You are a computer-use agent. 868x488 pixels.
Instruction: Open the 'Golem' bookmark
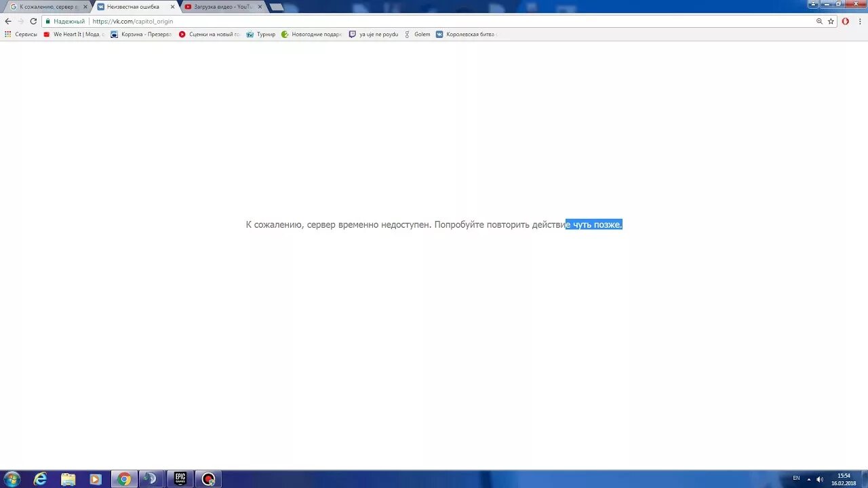click(417, 34)
